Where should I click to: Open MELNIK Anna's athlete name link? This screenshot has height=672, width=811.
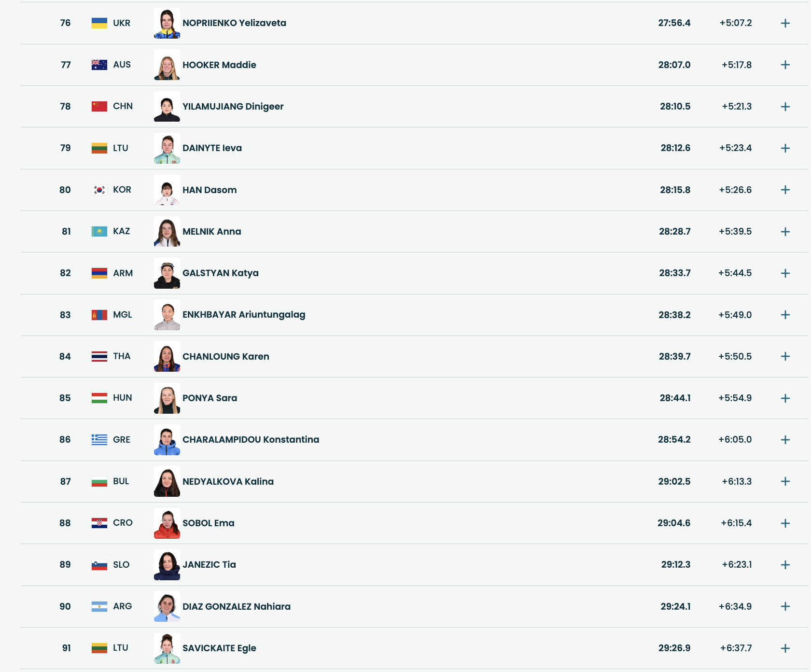click(211, 232)
